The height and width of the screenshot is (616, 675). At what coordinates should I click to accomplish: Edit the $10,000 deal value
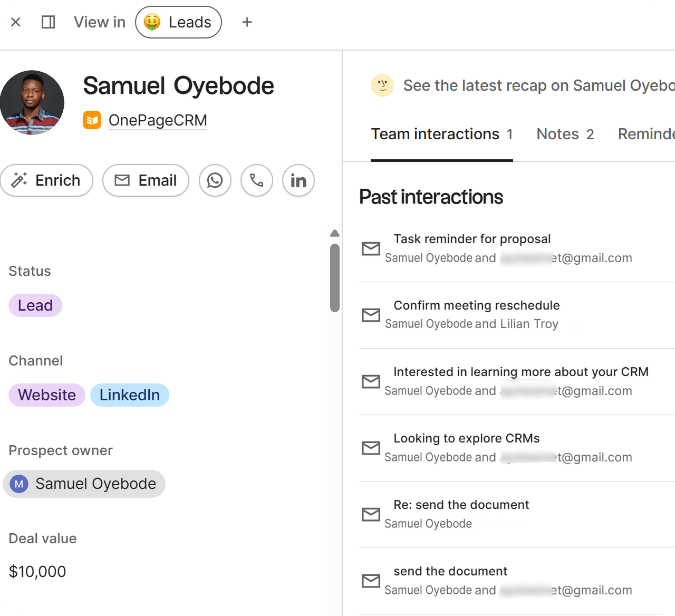coord(37,572)
